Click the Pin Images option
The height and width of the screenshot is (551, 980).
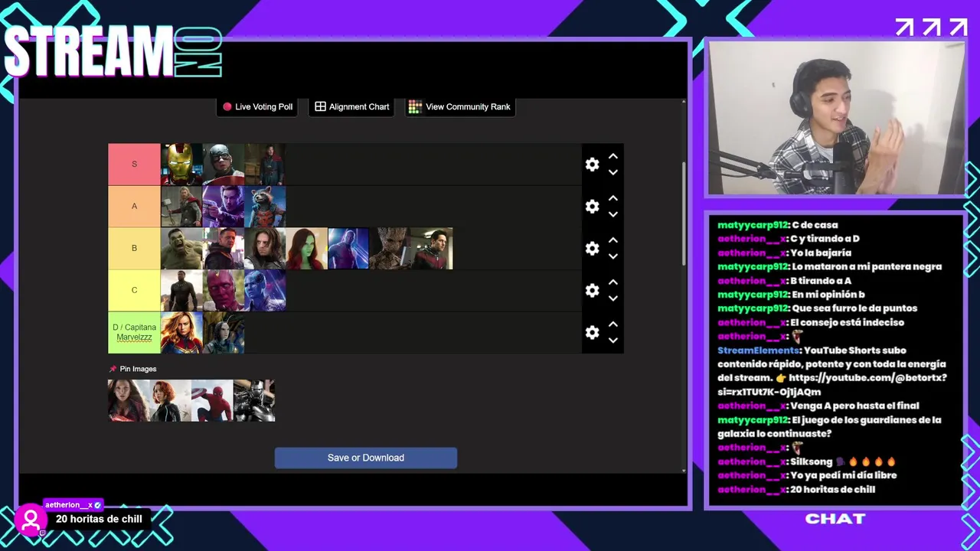pos(132,369)
